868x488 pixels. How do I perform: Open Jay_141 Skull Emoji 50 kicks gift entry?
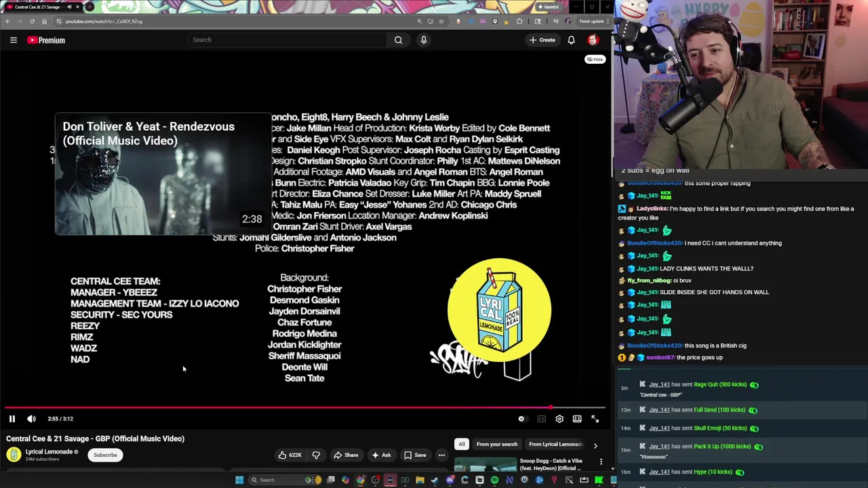coord(743,428)
